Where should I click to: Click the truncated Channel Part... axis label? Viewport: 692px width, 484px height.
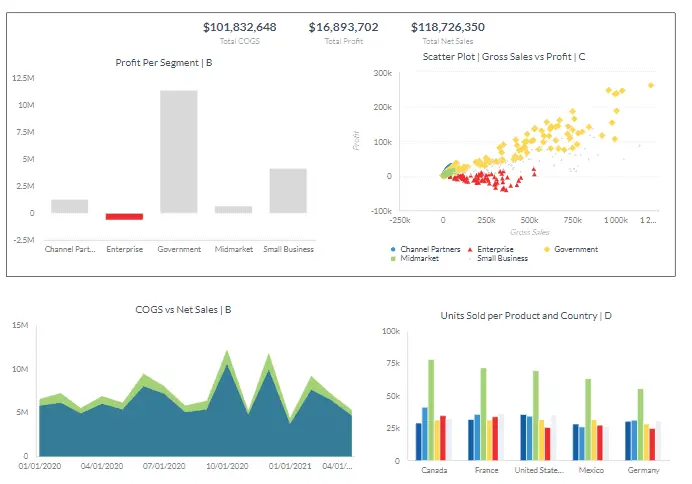(x=70, y=249)
